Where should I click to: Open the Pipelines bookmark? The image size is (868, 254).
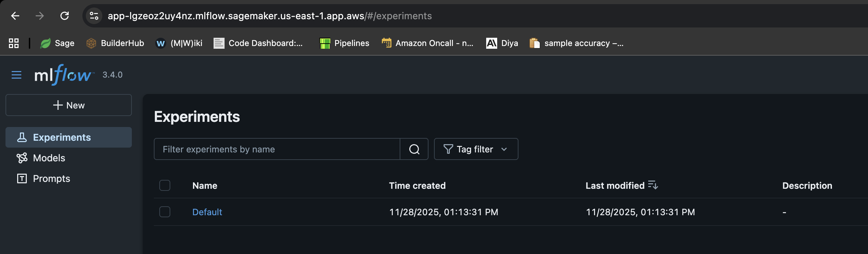[x=344, y=43]
